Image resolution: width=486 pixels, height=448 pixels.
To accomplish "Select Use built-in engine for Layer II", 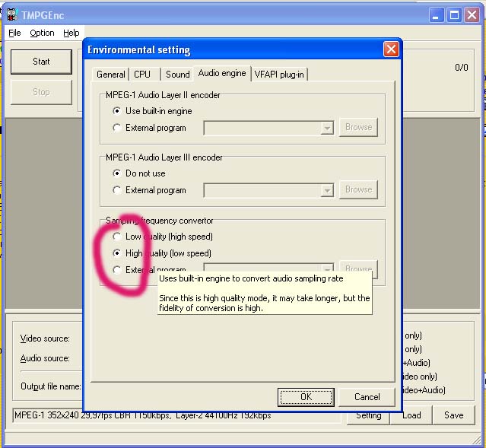I will point(152,111).
